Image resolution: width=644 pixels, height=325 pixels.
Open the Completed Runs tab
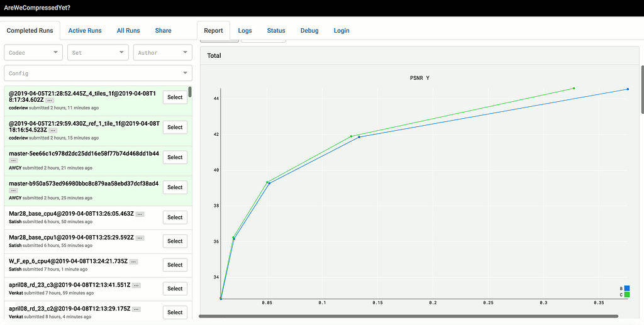(30, 30)
